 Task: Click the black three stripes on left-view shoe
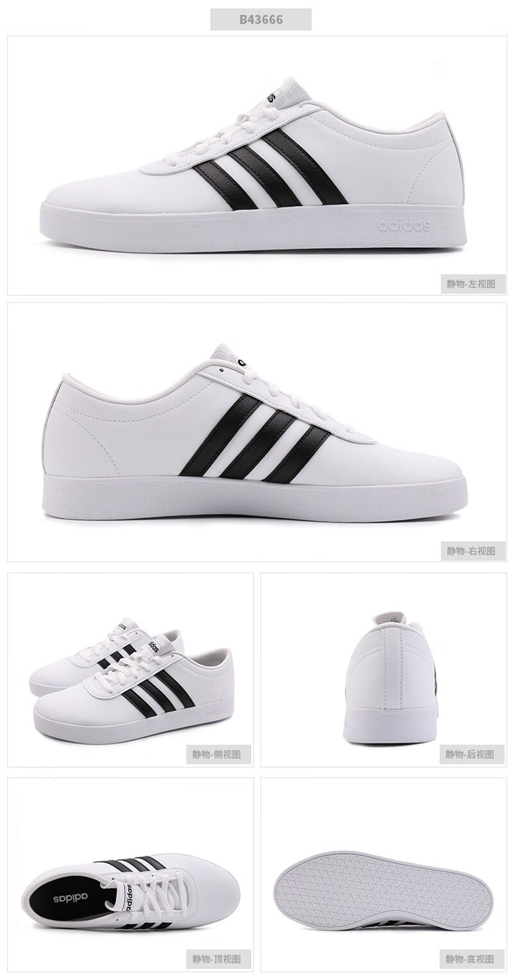click(x=270, y=169)
